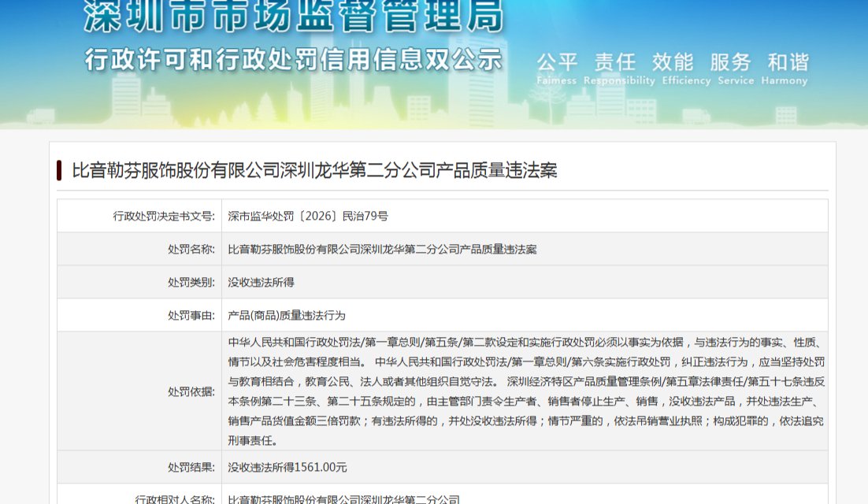Click the 行政处罚决定书文号 label cell
Viewport: 868px width, 504px height.
(x=139, y=217)
